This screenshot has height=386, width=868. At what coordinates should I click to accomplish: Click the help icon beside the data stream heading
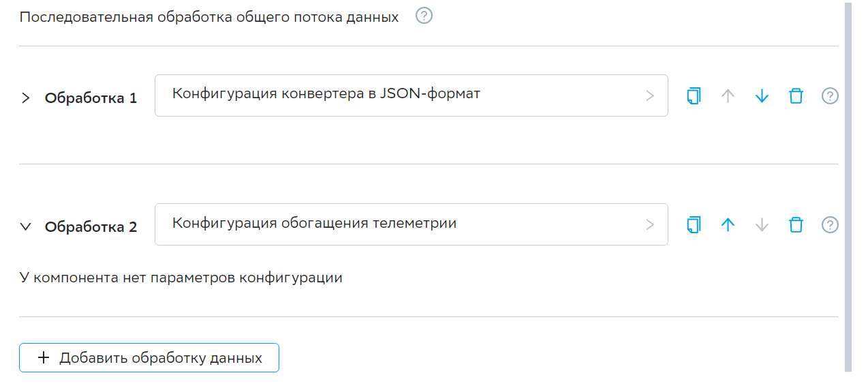click(424, 16)
